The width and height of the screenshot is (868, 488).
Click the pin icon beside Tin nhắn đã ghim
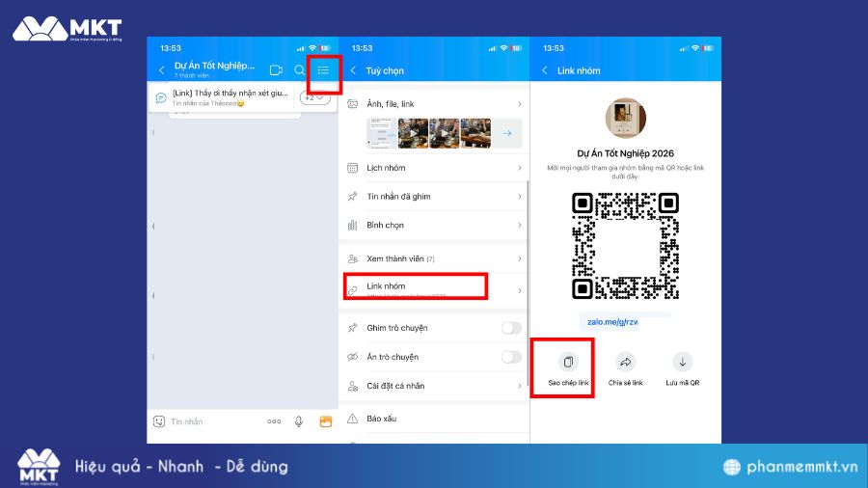coord(353,197)
